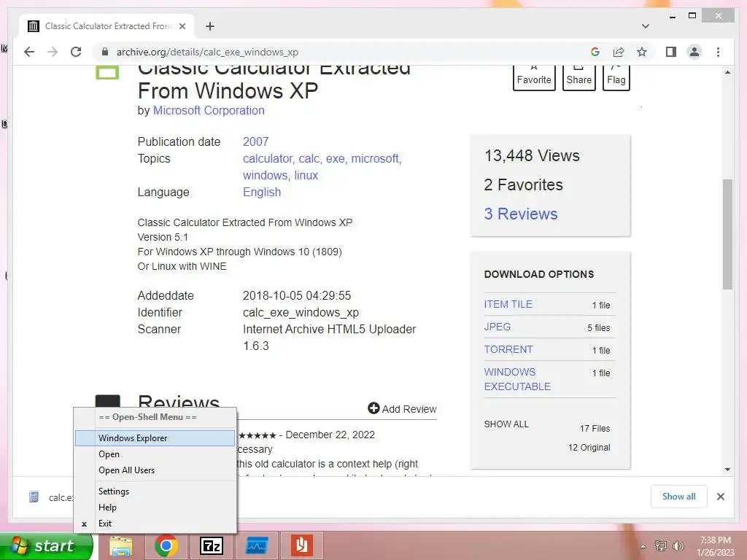Choose Exit in the Open-Shell menu
This screenshot has height=560, width=747.
pos(155,524)
